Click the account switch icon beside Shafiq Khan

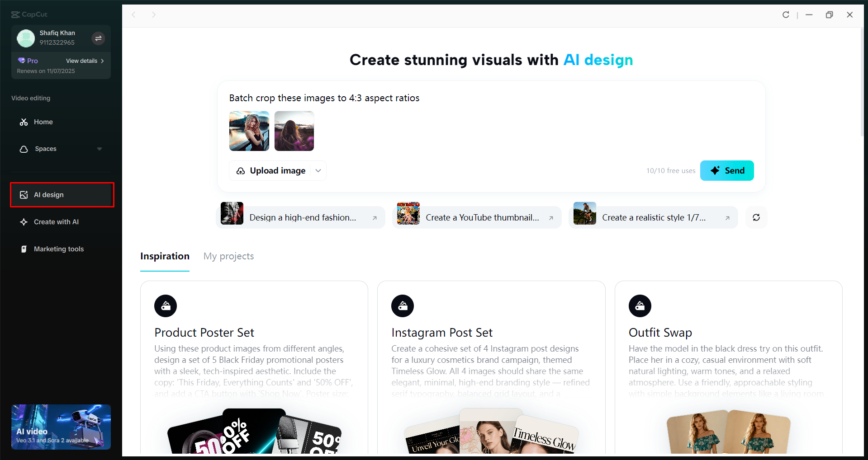tap(98, 38)
